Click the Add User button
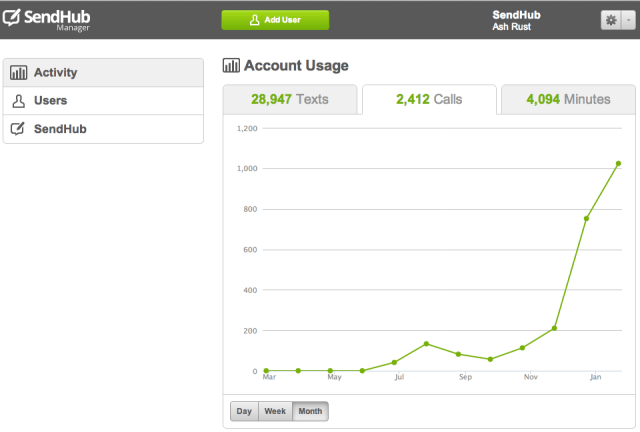The height and width of the screenshot is (432, 640). click(x=275, y=20)
